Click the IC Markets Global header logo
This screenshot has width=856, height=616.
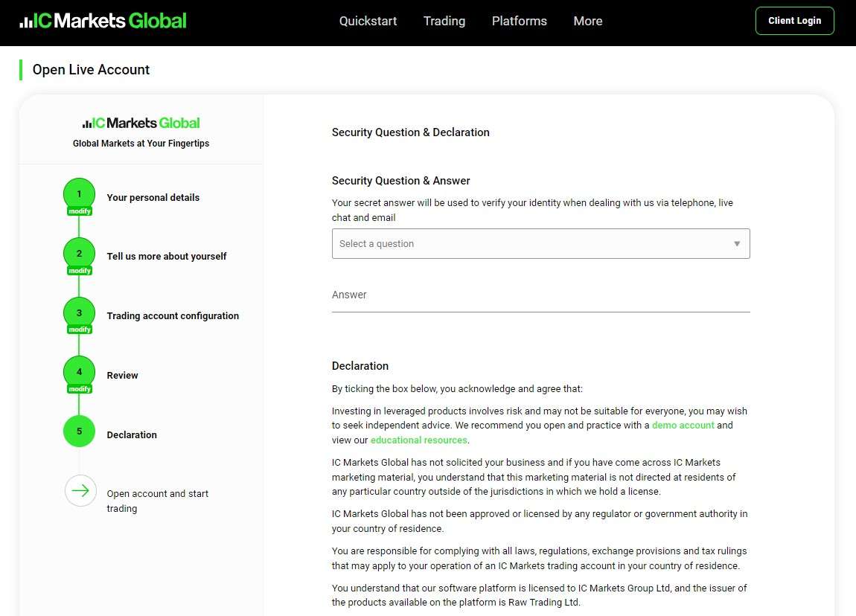(x=103, y=21)
